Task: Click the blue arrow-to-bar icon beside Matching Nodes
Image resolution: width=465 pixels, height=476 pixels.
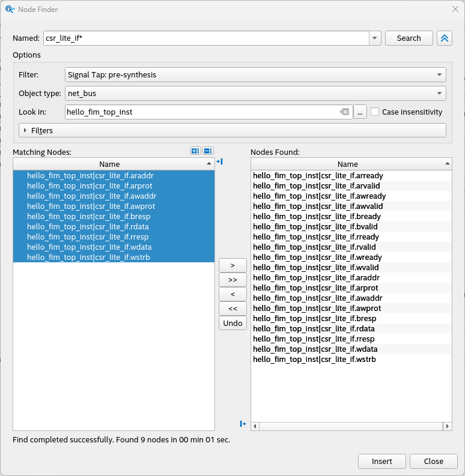Action: (219, 161)
